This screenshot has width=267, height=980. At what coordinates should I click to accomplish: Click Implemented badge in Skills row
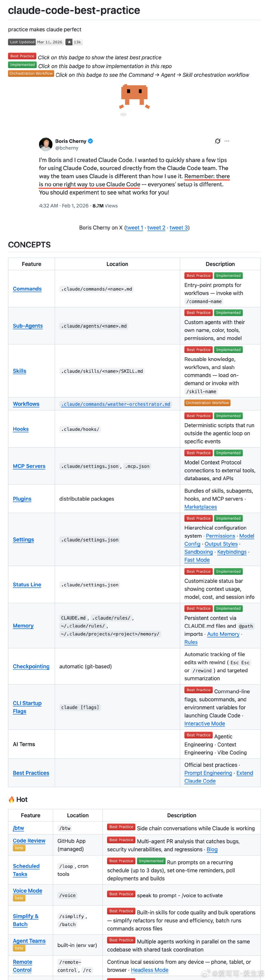point(228,350)
